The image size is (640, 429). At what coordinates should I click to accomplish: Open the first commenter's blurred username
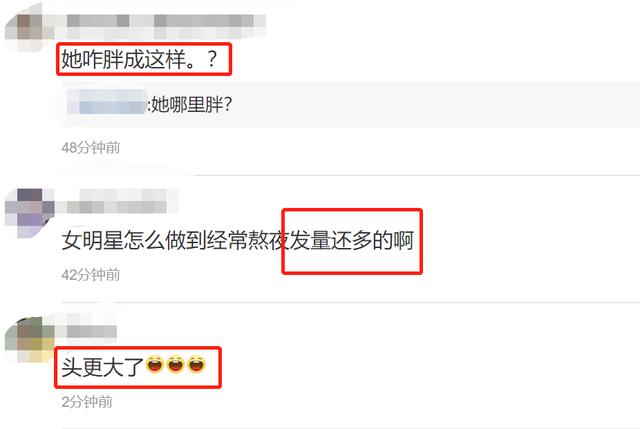[166, 23]
